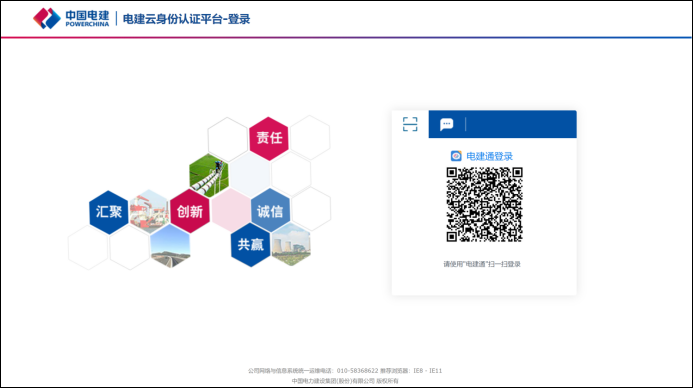
Task: Switch to the SMS message login tab
Action: (x=446, y=124)
